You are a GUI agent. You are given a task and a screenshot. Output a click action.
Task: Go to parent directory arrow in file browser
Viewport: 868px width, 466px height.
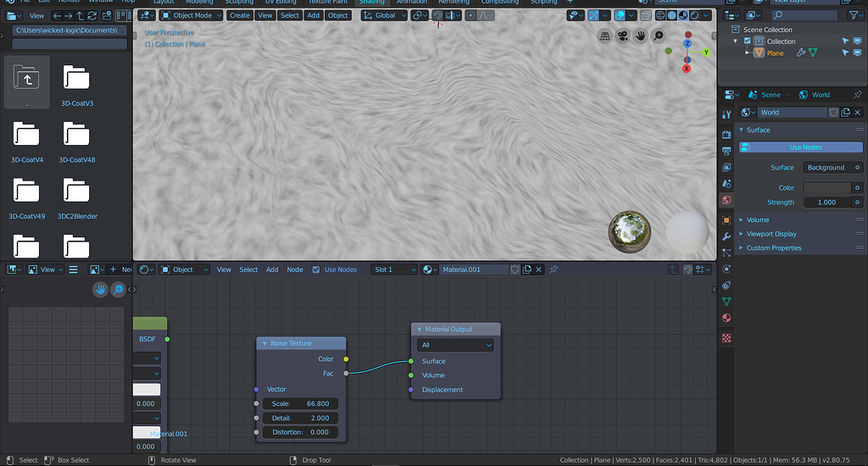[x=81, y=15]
